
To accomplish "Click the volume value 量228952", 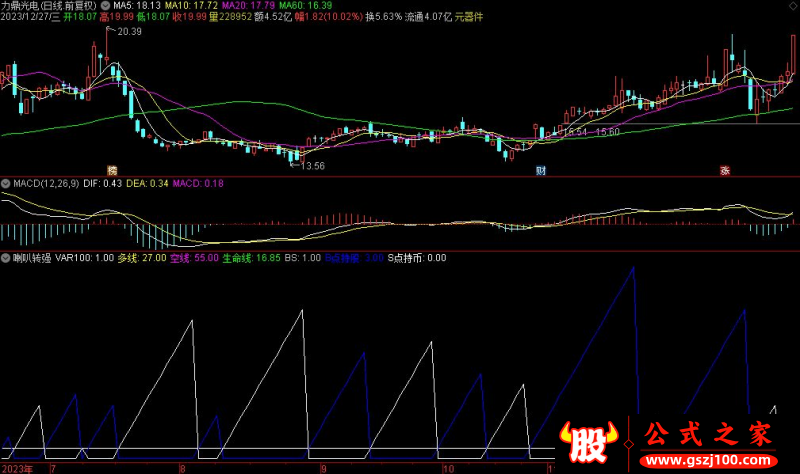I will [231, 17].
